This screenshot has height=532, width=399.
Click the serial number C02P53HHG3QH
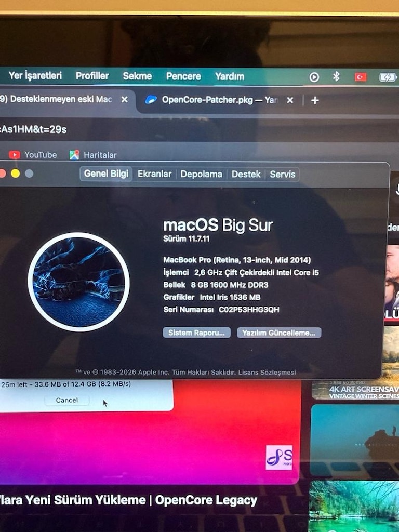coord(249,310)
